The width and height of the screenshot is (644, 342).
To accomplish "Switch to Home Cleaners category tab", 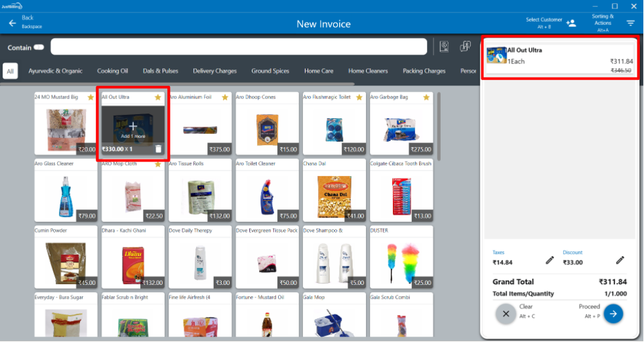I will coord(368,71).
